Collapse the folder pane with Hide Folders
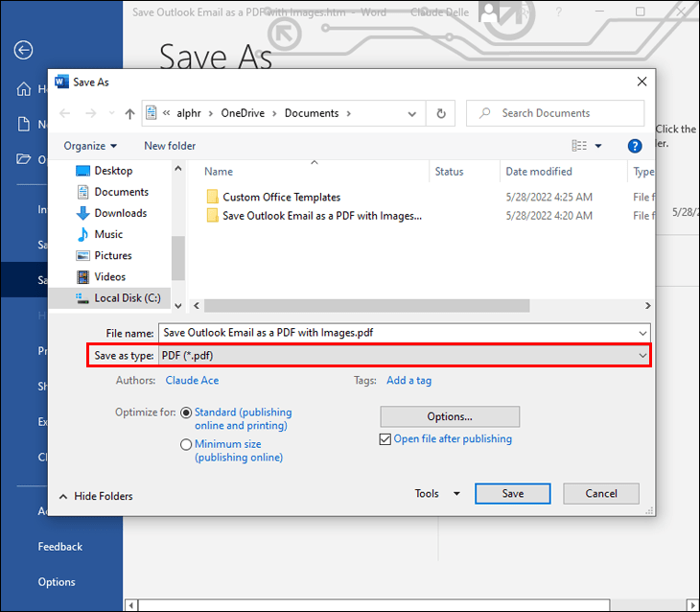 pyautogui.click(x=96, y=496)
